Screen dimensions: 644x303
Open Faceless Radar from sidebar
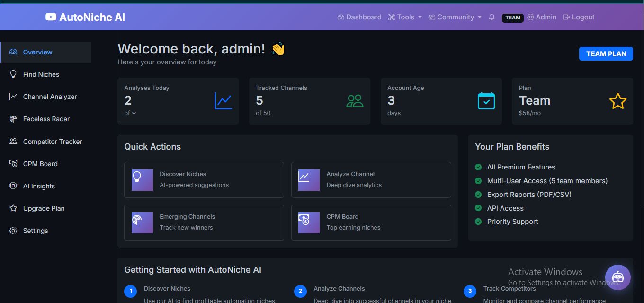coord(46,119)
